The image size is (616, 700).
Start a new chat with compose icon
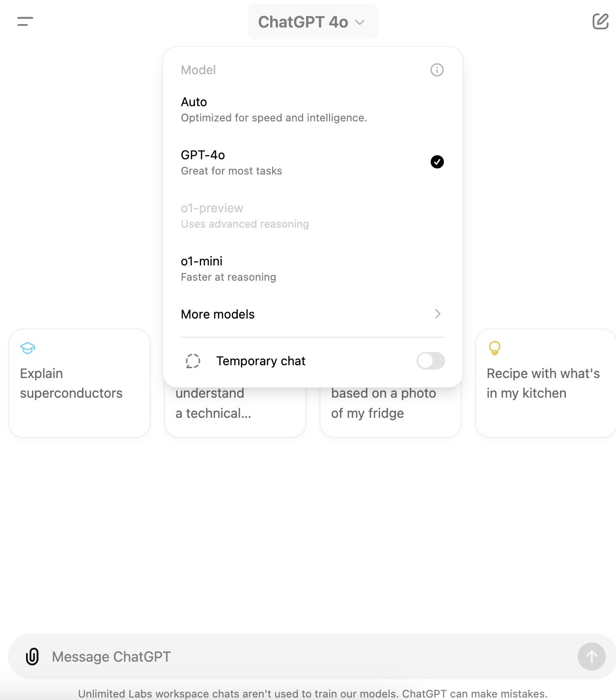[x=600, y=22]
